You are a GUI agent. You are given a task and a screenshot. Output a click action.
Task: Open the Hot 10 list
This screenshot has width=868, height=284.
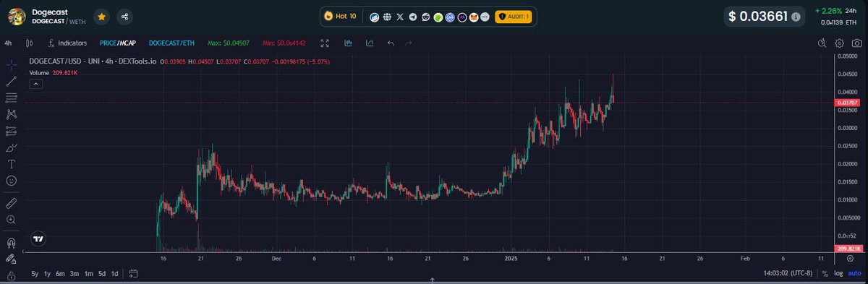pyautogui.click(x=340, y=16)
